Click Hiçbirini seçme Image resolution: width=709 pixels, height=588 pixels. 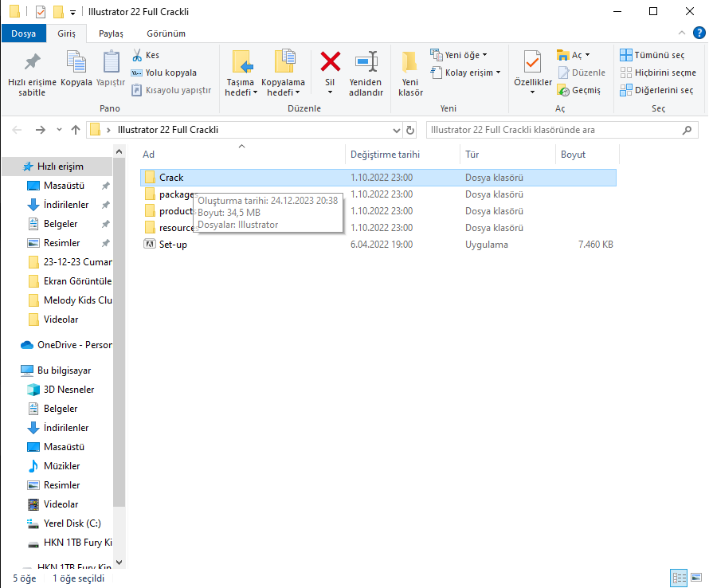tap(658, 73)
